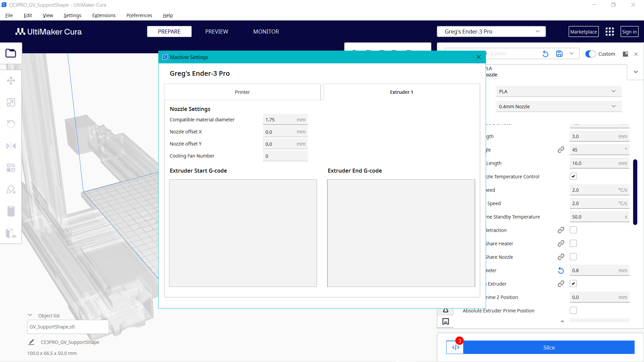Open the PLA material dropdown
The height and width of the screenshot is (362, 644).
tap(558, 91)
